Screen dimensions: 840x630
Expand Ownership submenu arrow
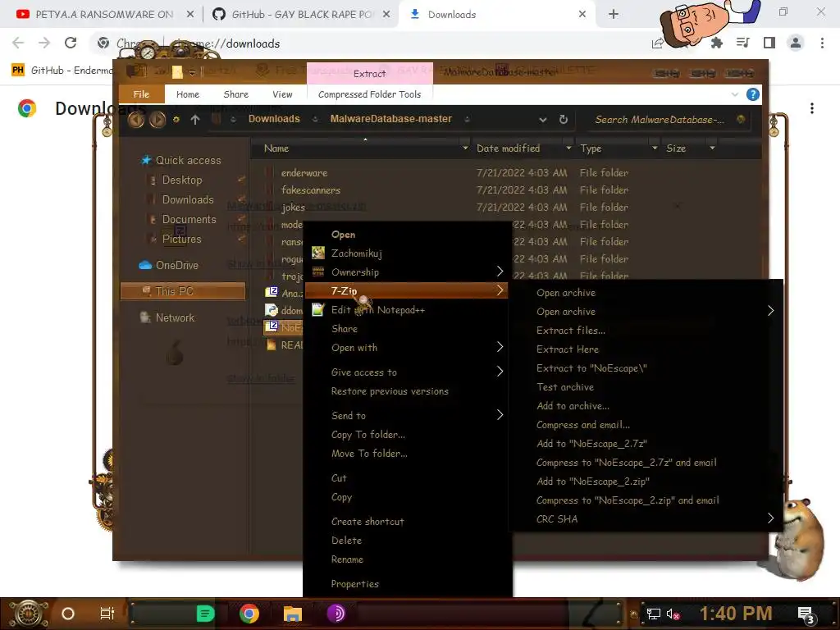click(x=500, y=272)
